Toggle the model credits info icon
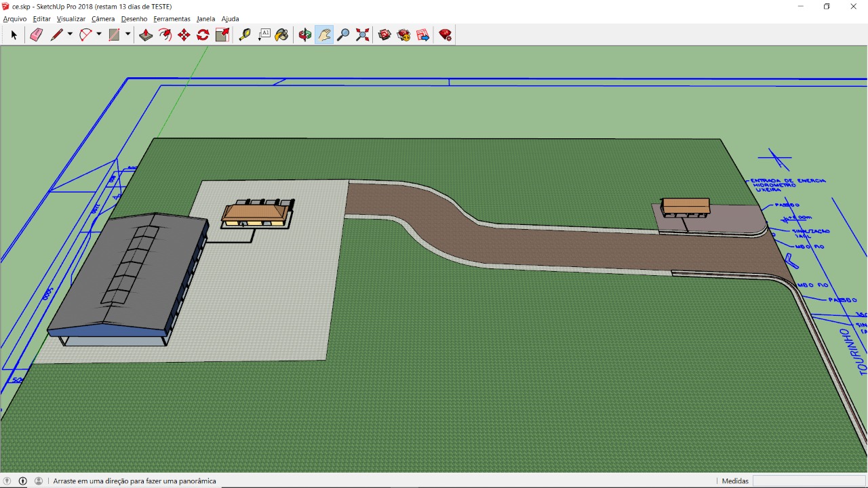The width and height of the screenshot is (868, 488). [x=22, y=481]
